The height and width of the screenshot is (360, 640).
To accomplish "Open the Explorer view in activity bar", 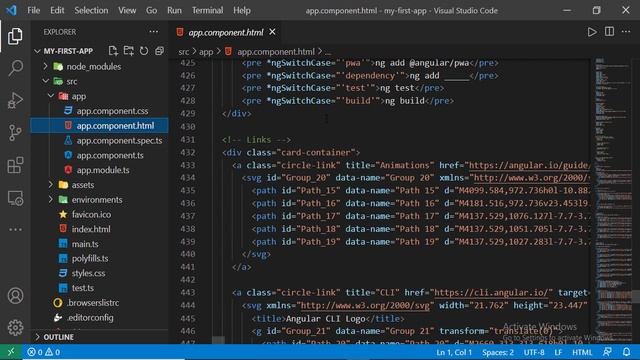I will tap(15, 36).
